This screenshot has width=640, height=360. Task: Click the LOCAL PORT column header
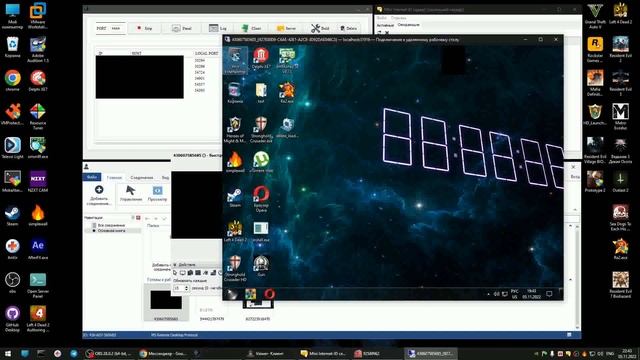coord(207,53)
